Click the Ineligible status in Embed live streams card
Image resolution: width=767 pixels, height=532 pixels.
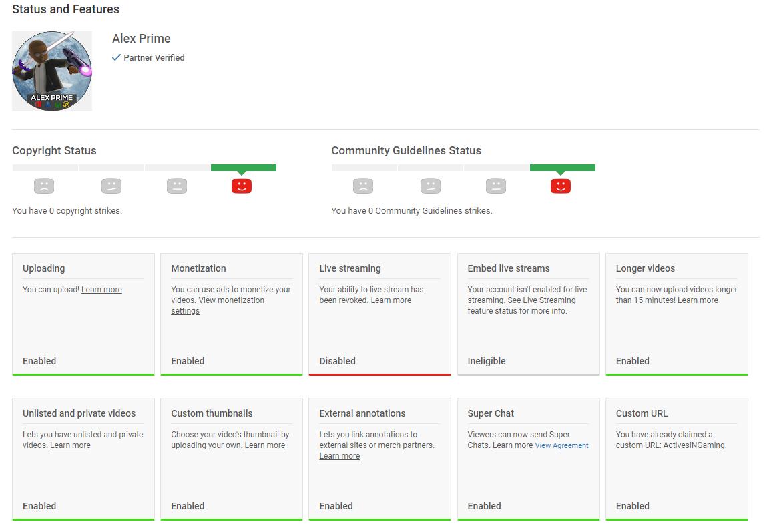coord(486,361)
